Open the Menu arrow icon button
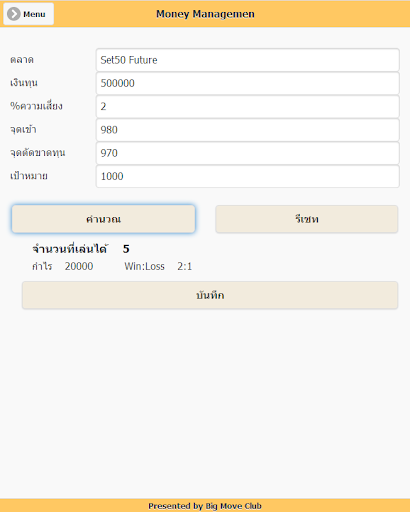This screenshot has height=512, width=410. coord(28,14)
